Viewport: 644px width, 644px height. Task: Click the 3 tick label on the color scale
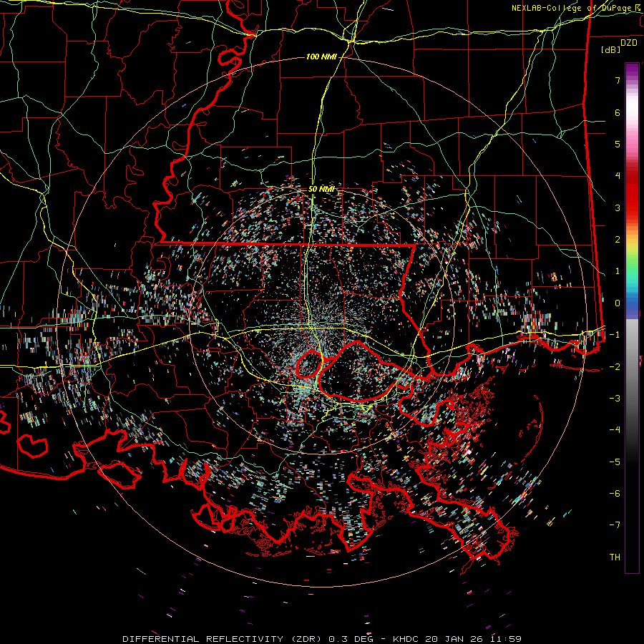[x=618, y=208]
